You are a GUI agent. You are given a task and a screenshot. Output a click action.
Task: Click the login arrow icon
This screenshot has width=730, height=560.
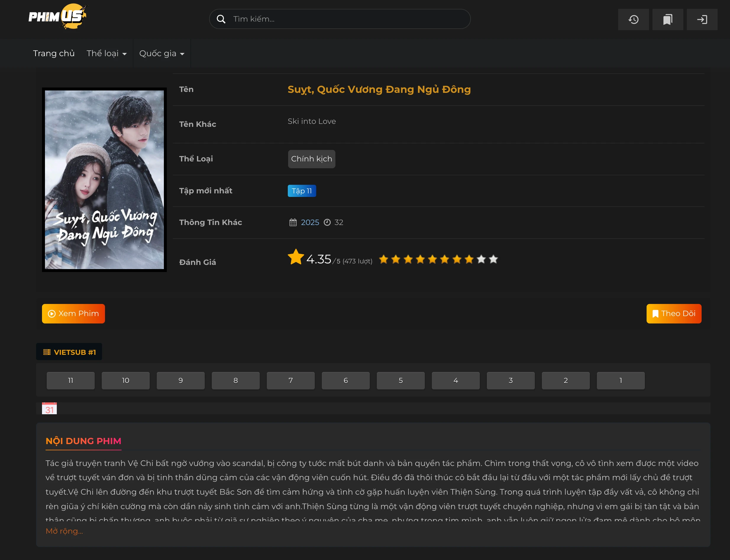coord(702,19)
